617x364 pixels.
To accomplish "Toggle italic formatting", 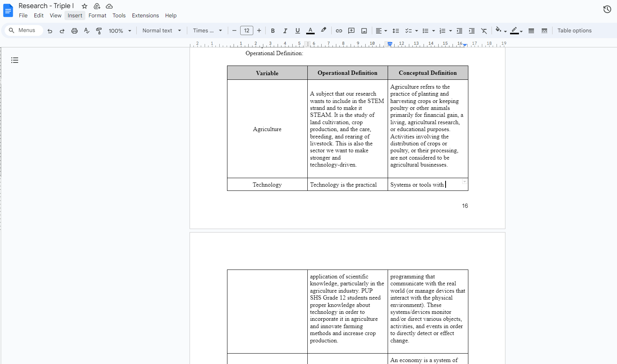I will (285, 31).
